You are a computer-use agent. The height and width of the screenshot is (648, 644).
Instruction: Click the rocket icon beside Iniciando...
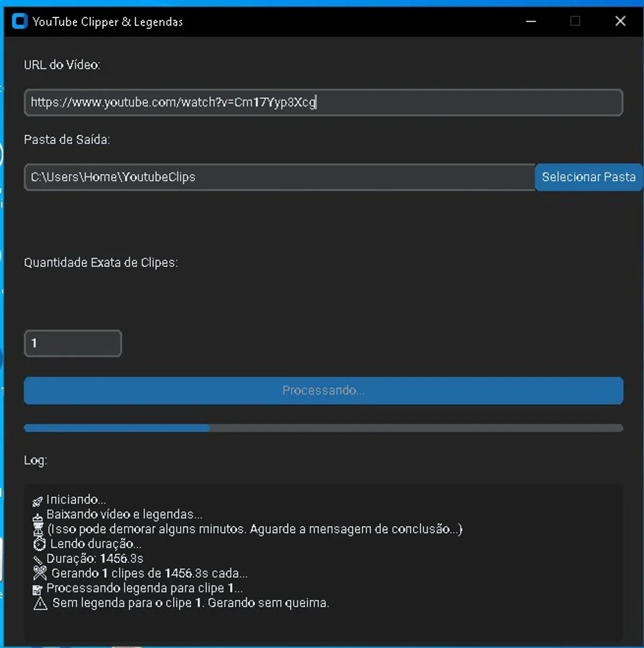coord(37,501)
